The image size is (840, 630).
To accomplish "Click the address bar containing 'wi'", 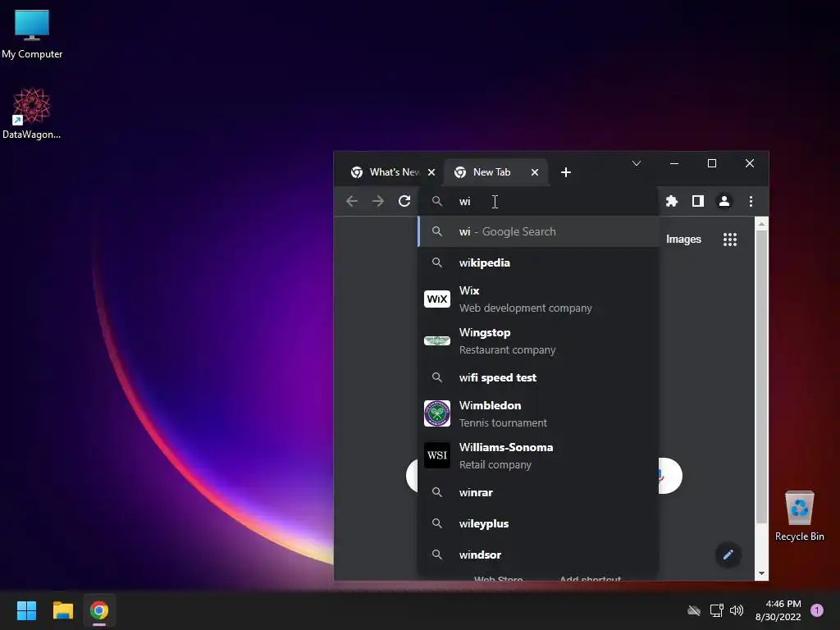I will click(538, 202).
